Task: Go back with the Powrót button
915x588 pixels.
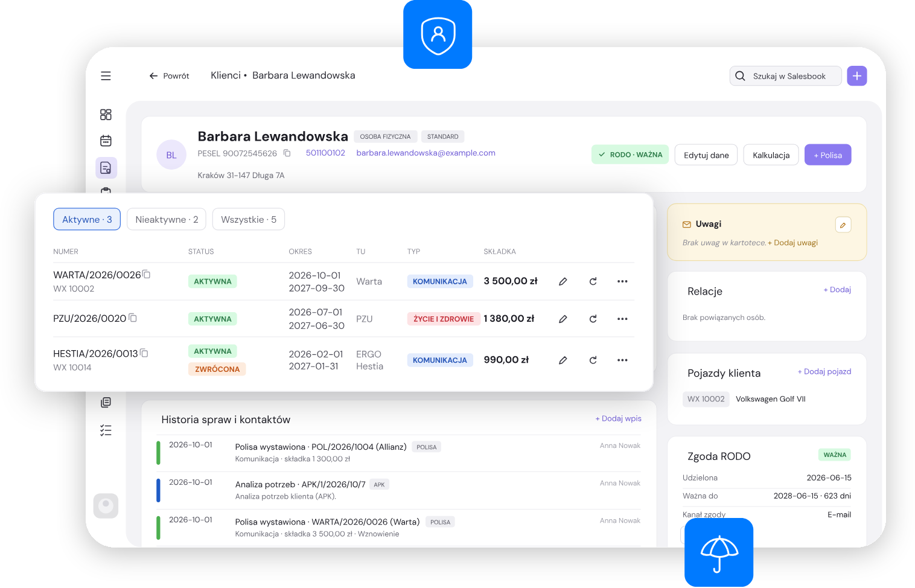Action: (169, 76)
